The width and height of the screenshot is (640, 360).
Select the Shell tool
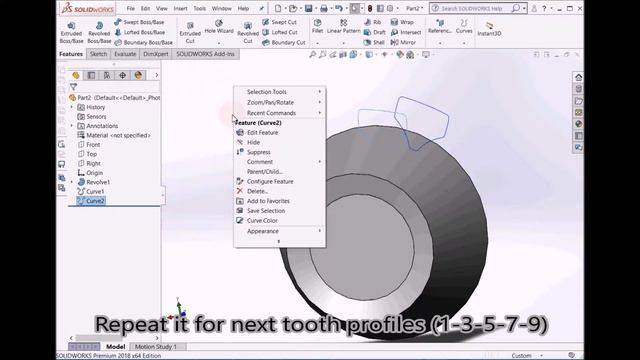tap(374, 42)
